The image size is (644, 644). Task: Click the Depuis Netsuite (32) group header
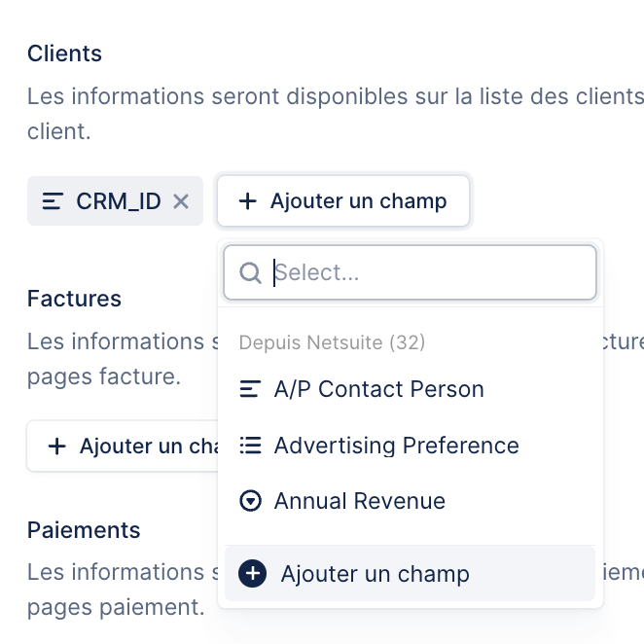coord(332,342)
